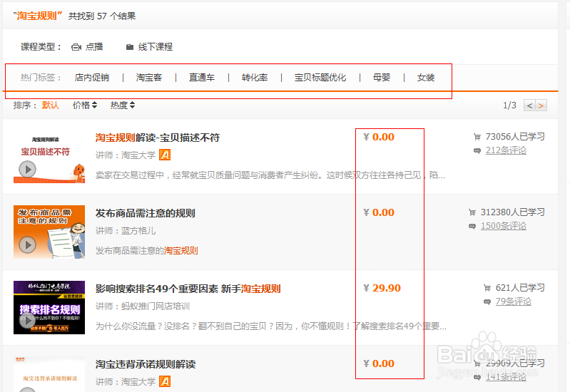
Task: Click comment bubble icon beside 1500条评论
Action: [472, 226]
